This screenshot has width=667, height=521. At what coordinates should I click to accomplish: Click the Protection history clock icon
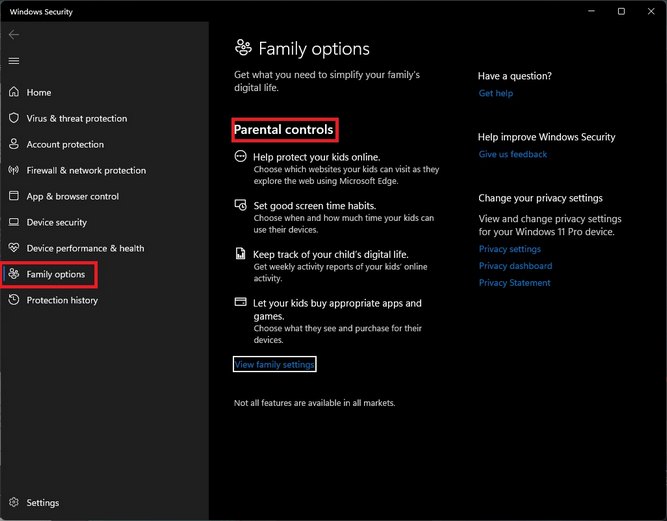(x=14, y=300)
